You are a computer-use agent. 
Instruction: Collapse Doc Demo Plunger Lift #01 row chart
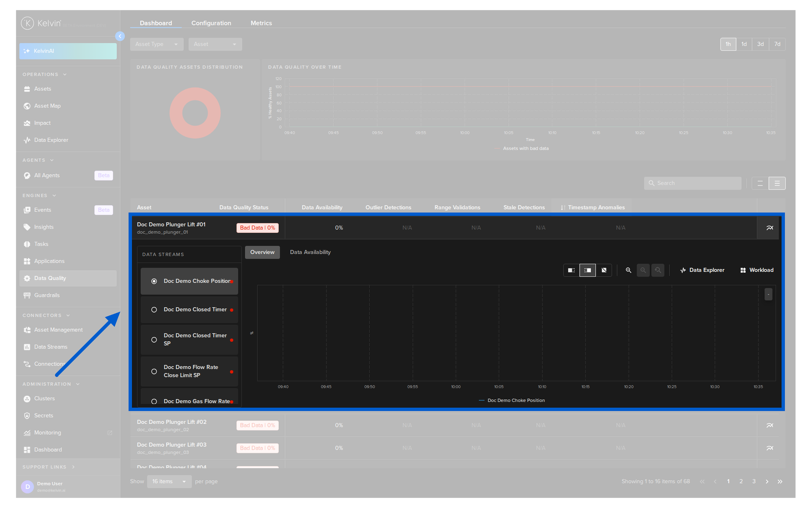pyautogui.click(x=770, y=228)
